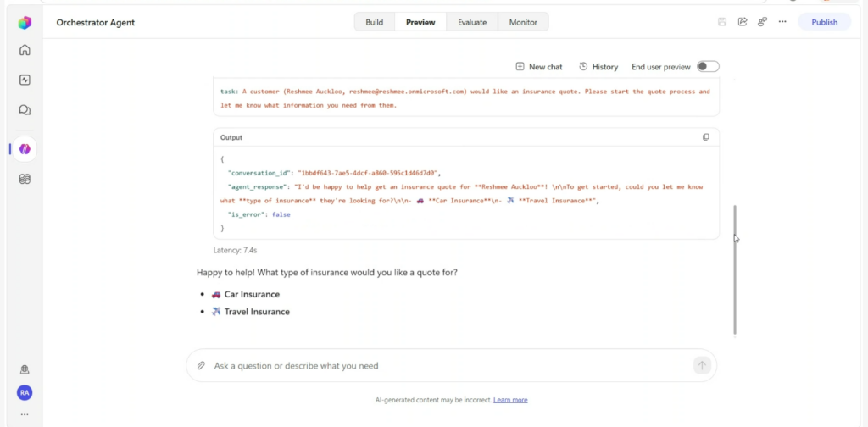
Task: Click the End user preview label
Action: point(661,67)
